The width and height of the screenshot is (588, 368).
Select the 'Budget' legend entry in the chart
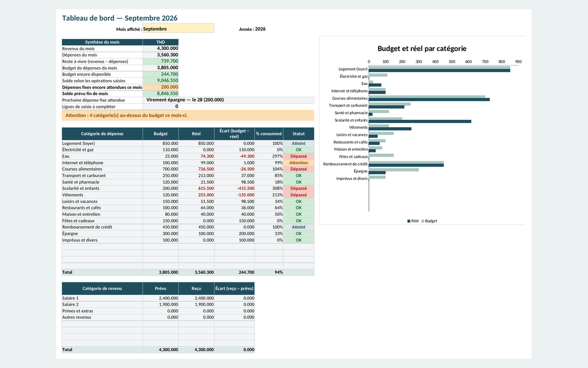[429, 221]
